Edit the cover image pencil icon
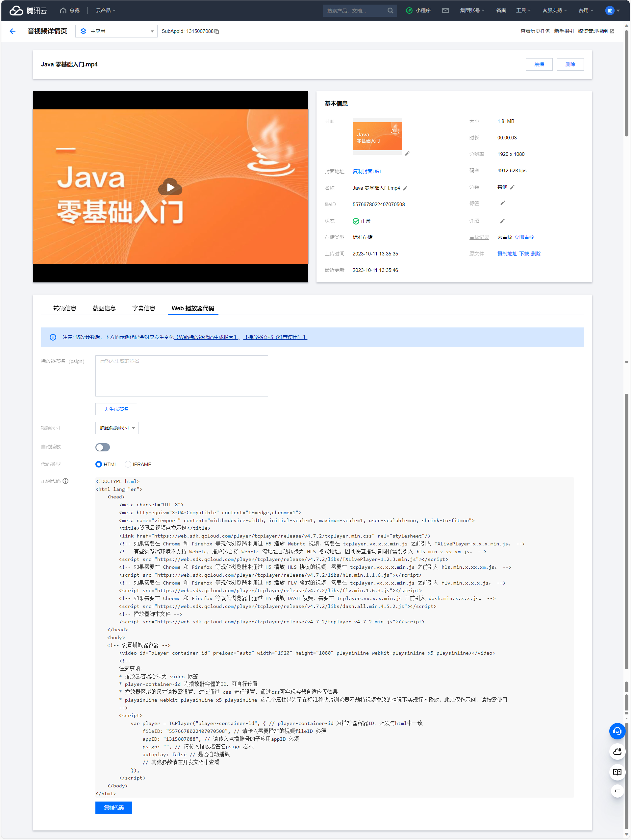 pyautogui.click(x=407, y=154)
